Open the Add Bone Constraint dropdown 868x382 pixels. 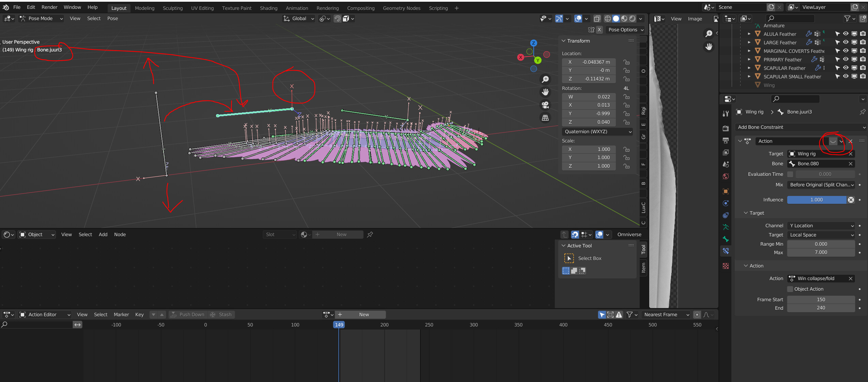coord(801,127)
